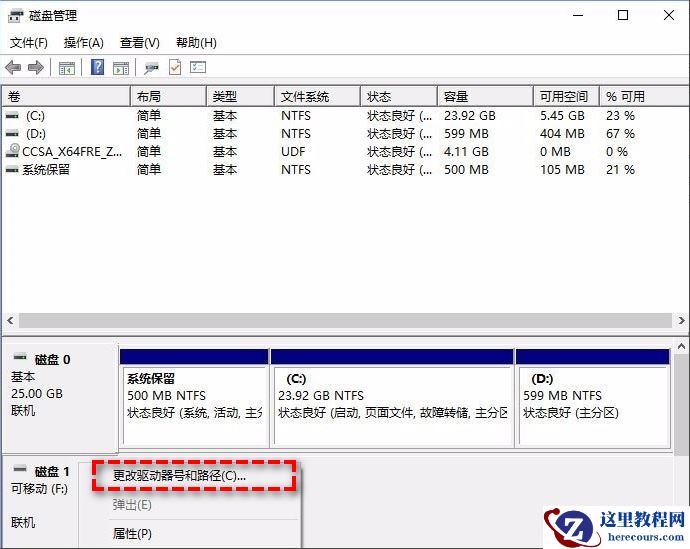Click the Disk Management title bar icon
This screenshot has width=690, height=549.
point(16,16)
